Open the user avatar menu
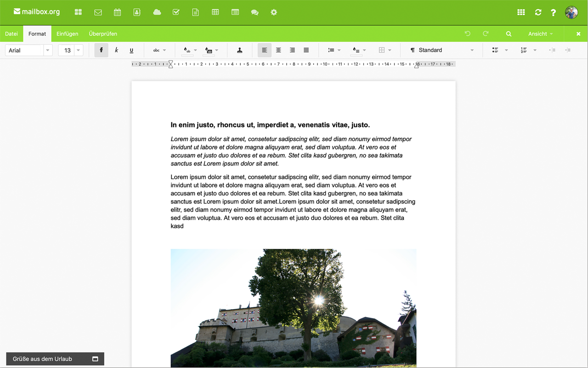Screen dimensions: 588x368 (571, 12)
